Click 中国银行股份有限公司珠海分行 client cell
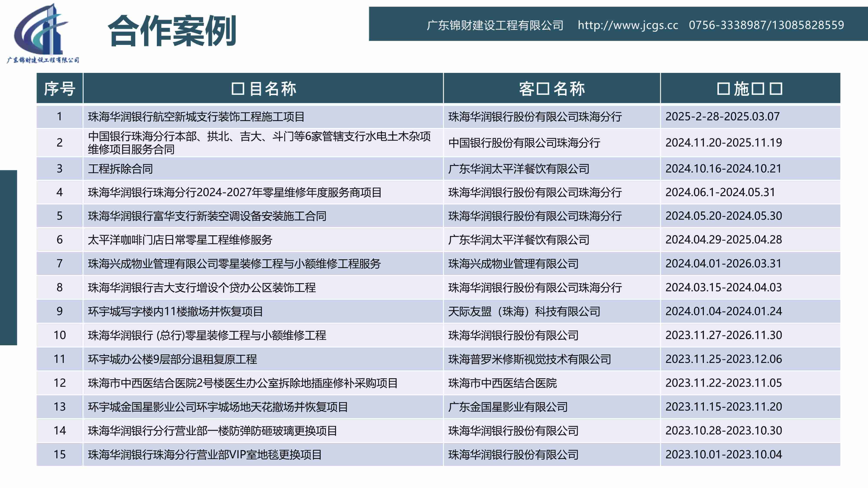 552,143
